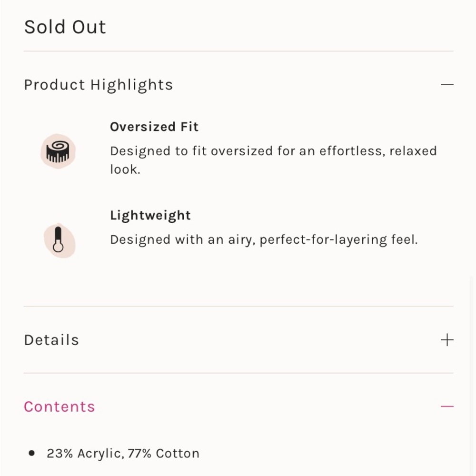The width and height of the screenshot is (476, 476).
Task: Click the thermometer Lightweight icon
Action: coord(59,240)
